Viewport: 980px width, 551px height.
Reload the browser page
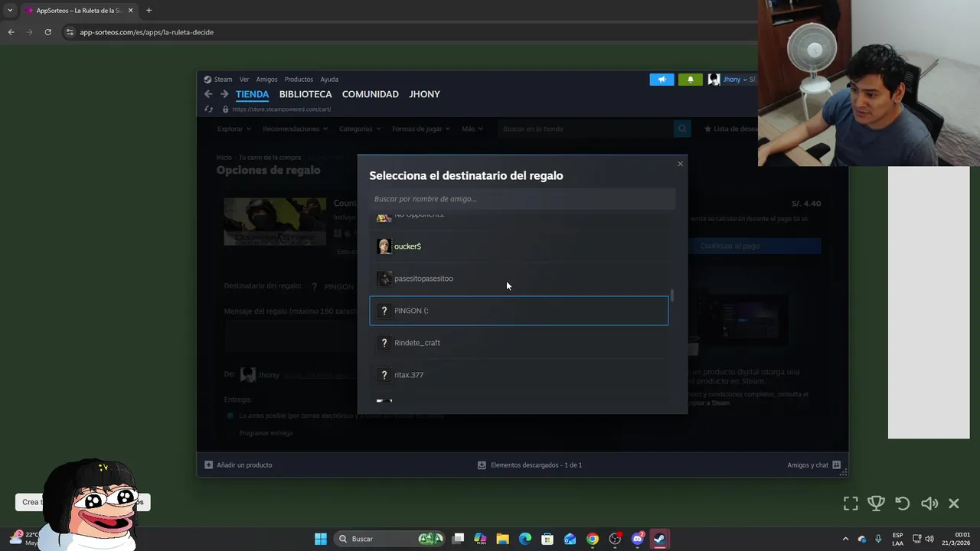(x=47, y=32)
